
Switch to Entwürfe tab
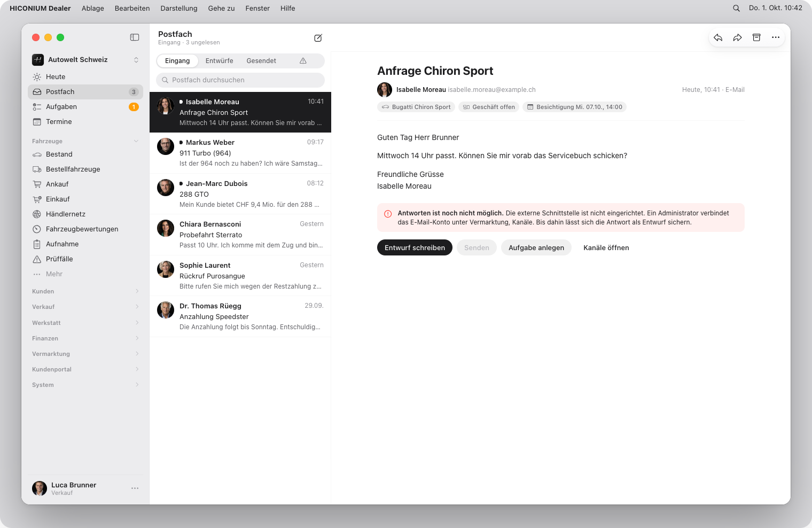click(219, 61)
